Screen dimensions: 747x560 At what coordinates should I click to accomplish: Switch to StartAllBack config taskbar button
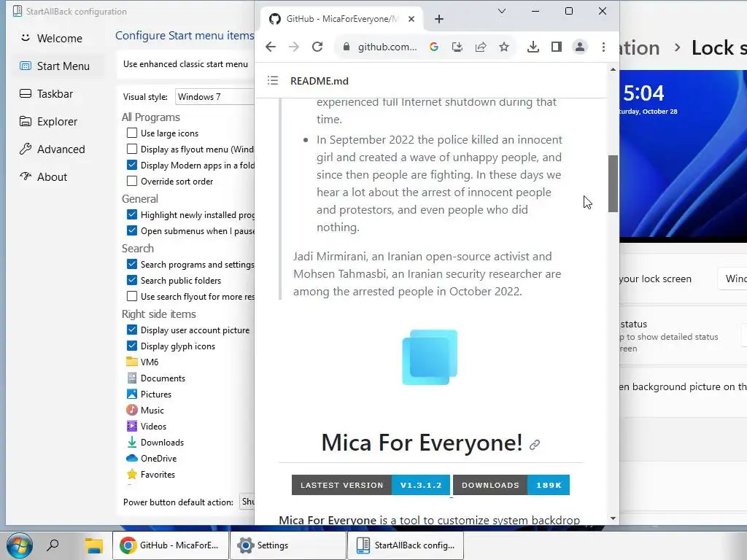406,545
